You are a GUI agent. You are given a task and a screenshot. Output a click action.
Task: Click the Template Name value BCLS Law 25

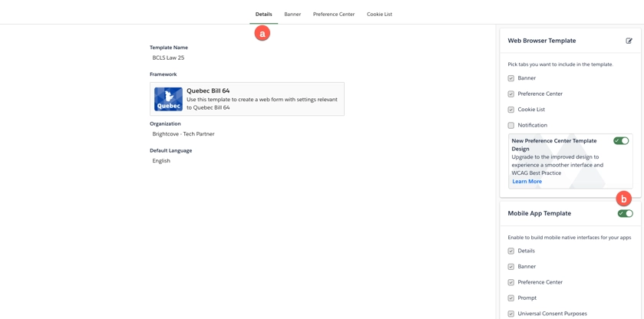pyautogui.click(x=168, y=58)
